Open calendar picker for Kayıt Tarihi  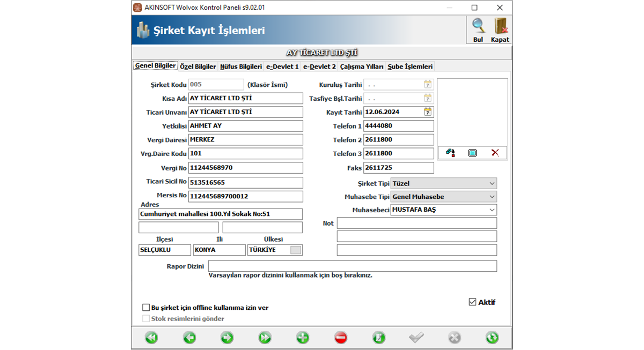(x=428, y=112)
